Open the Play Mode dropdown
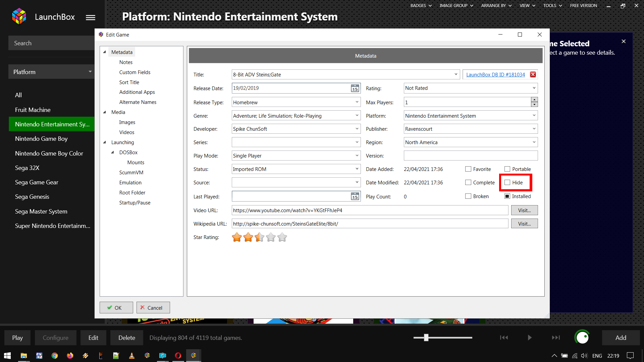This screenshot has width=644, height=362. tap(357, 156)
